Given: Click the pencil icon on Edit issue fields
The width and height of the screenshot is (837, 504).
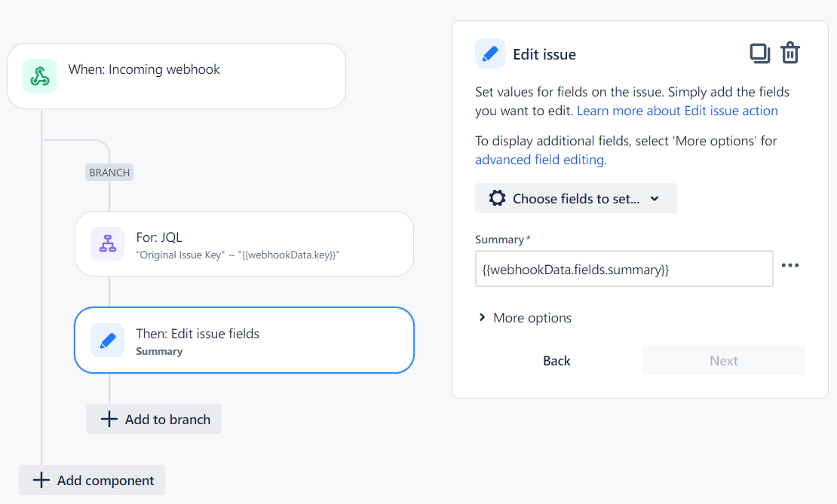Looking at the screenshot, I should tap(107, 340).
